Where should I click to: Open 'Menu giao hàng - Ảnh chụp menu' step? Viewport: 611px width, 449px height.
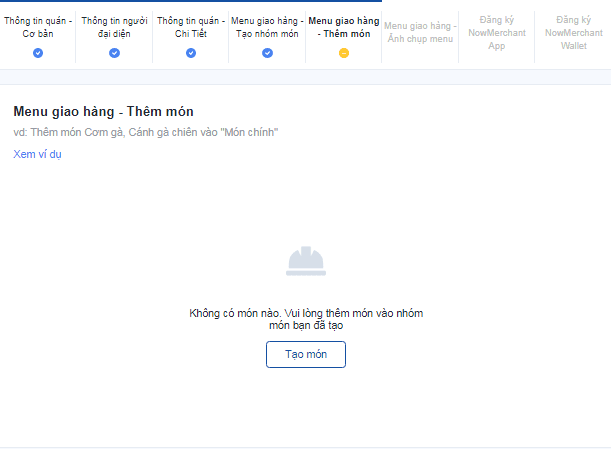click(x=420, y=32)
